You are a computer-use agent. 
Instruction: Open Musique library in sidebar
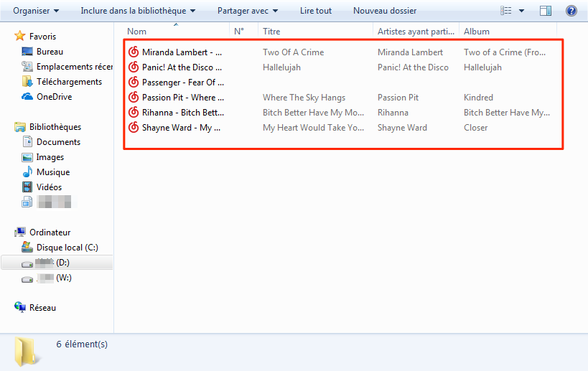53,172
